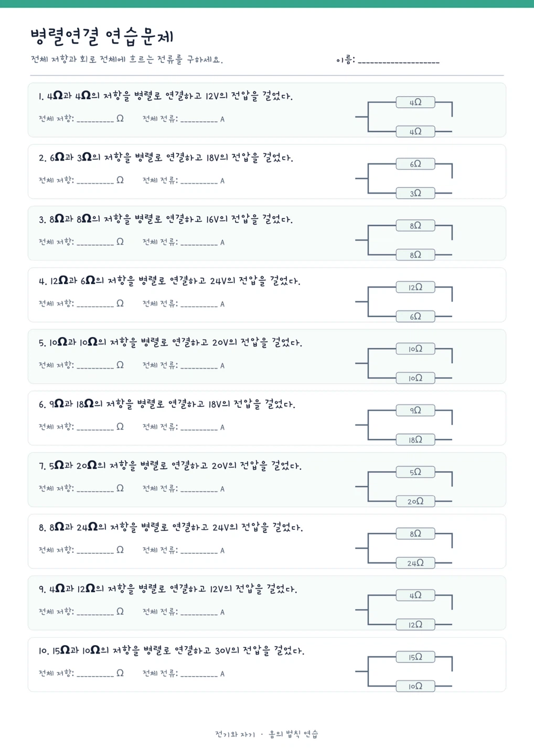Select the top 4Ω resistor in problem 1 diagram
This screenshot has height=756, width=534.
coord(415,102)
